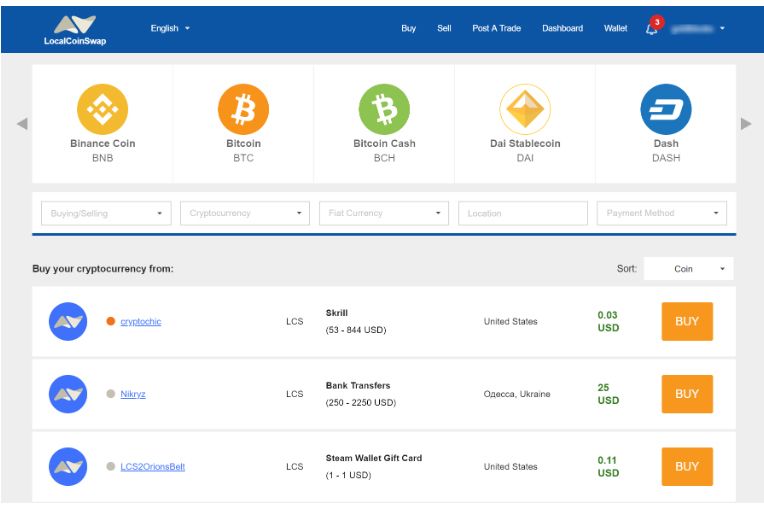Select the Dash coin icon

[x=666, y=109]
